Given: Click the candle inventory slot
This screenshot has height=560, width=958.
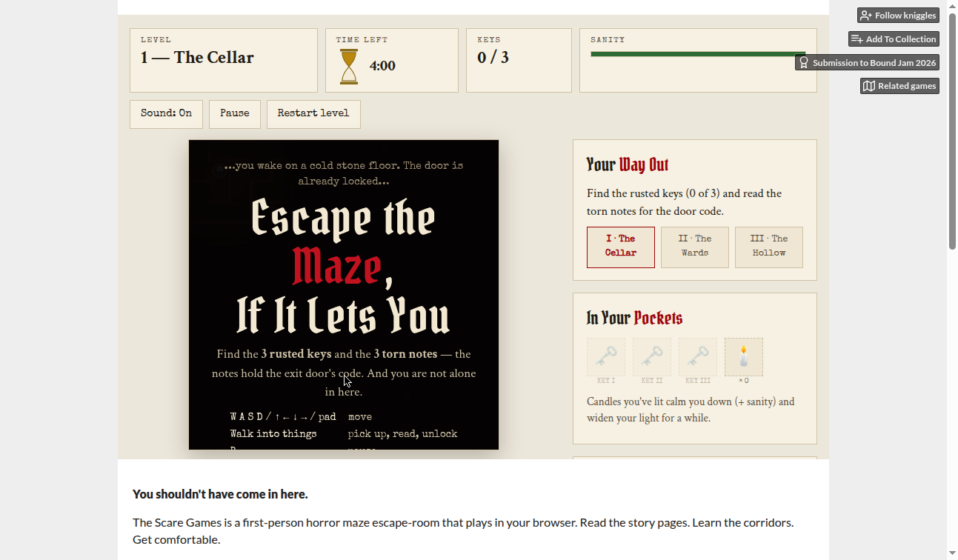Looking at the screenshot, I should pos(744,357).
